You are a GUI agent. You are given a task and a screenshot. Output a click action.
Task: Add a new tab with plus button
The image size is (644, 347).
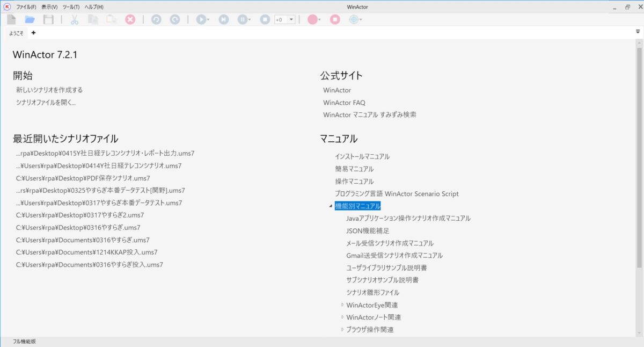click(x=34, y=33)
